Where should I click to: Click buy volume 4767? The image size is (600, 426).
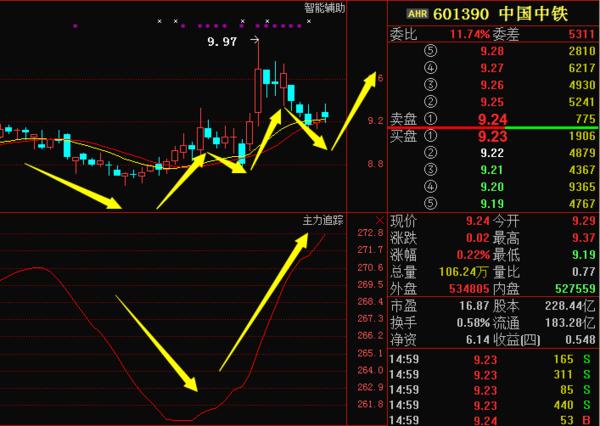click(x=582, y=204)
